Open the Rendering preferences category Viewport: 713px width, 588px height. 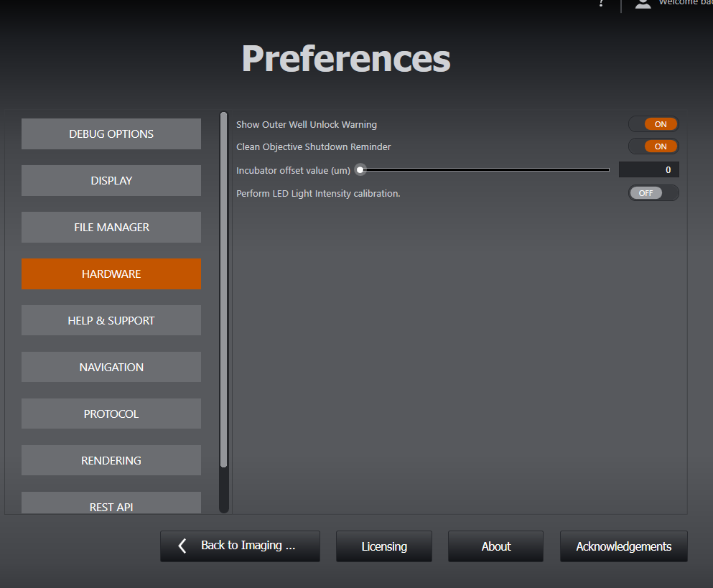pos(111,461)
